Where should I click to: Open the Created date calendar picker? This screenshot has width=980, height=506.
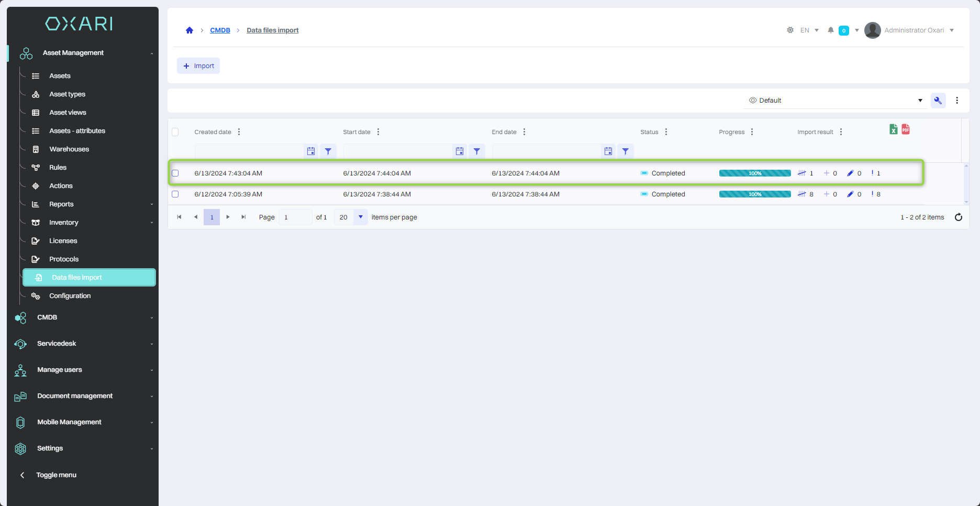coord(311,151)
